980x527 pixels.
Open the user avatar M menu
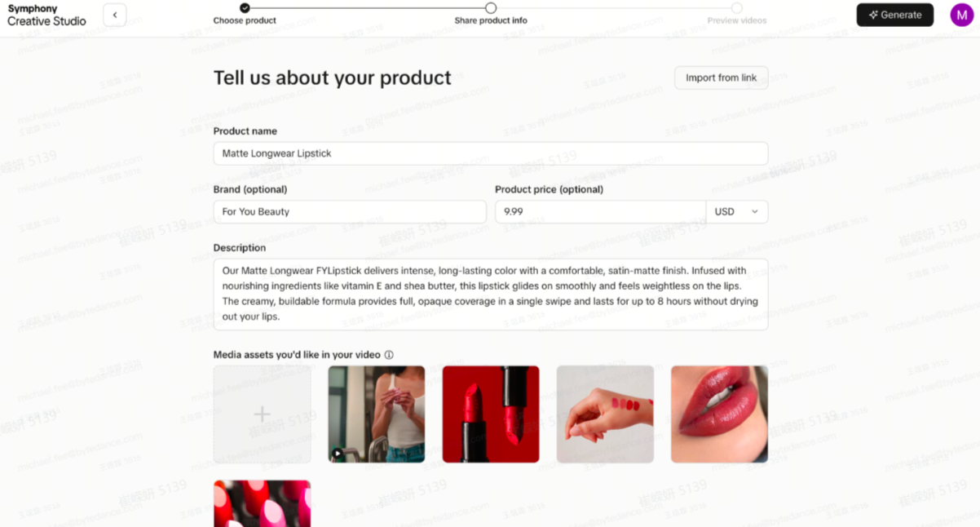pyautogui.click(x=961, y=15)
